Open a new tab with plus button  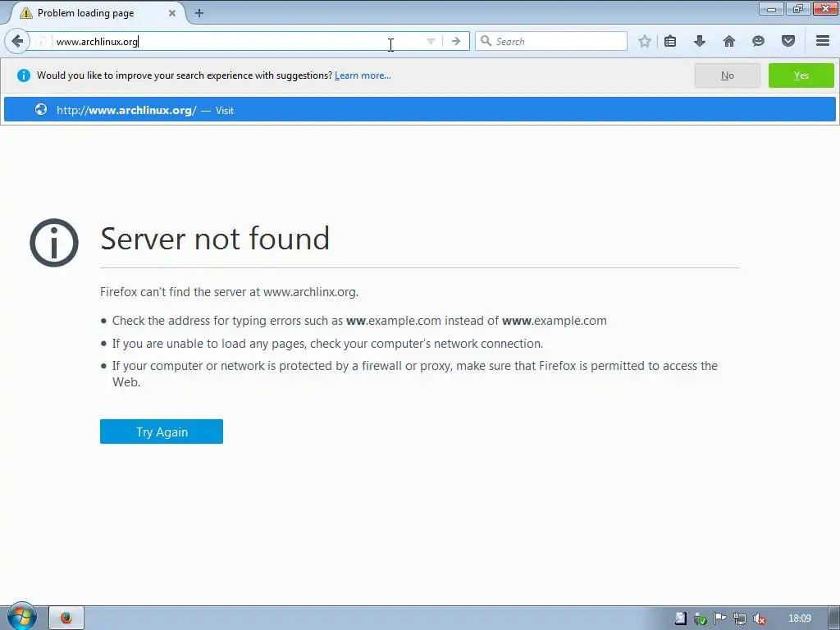tap(199, 13)
